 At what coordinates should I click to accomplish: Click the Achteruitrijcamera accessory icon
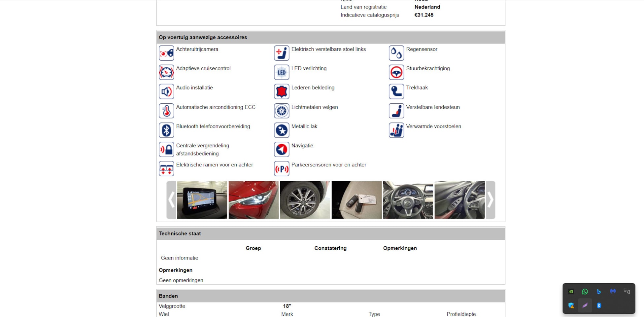(166, 53)
